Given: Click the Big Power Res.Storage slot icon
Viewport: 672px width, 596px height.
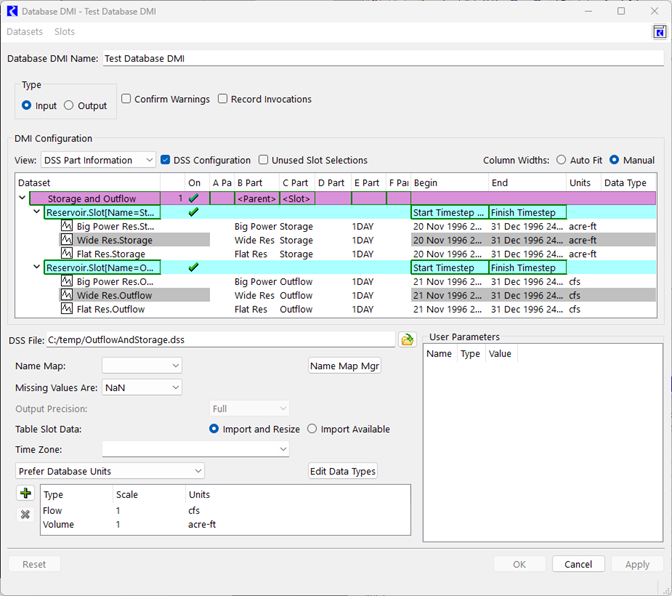Looking at the screenshot, I should (x=67, y=227).
